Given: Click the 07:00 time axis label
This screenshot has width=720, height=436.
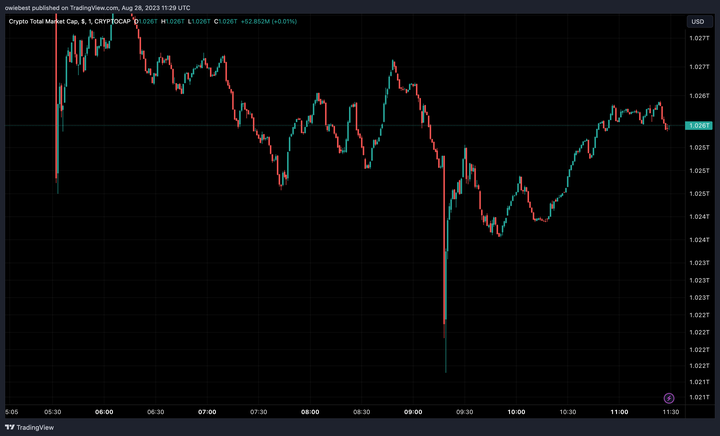Looking at the screenshot, I should (207, 412).
